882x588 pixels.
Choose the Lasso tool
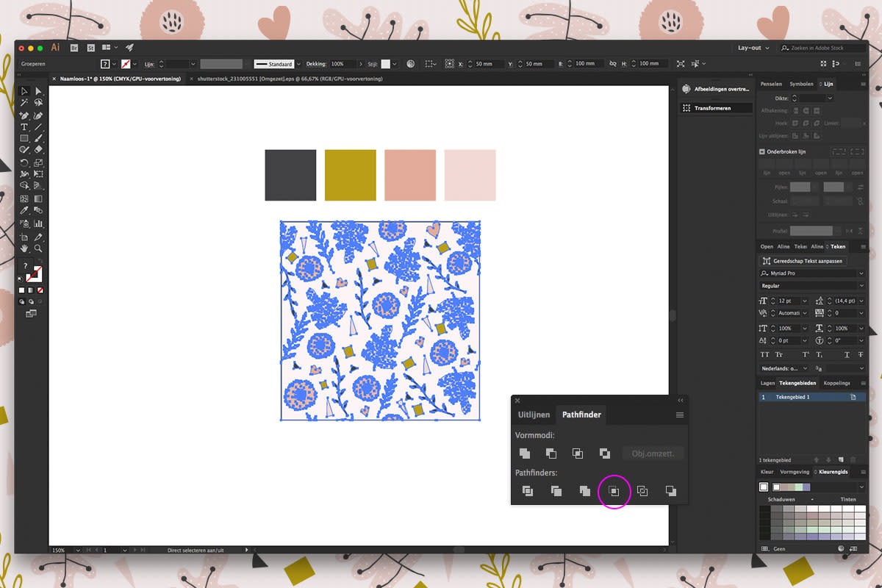pos(38,102)
